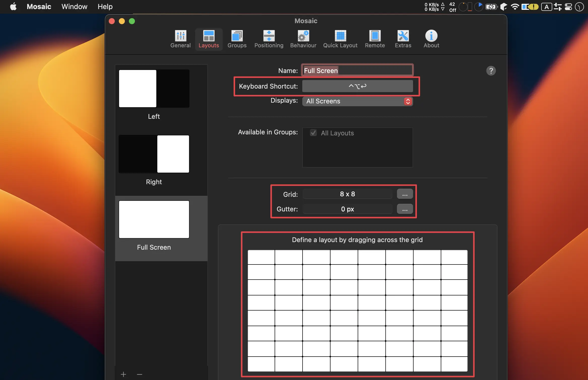This screenshot has height=380, width=588.
Task: Click the 'Right' layout label
Action: point(154,182)
